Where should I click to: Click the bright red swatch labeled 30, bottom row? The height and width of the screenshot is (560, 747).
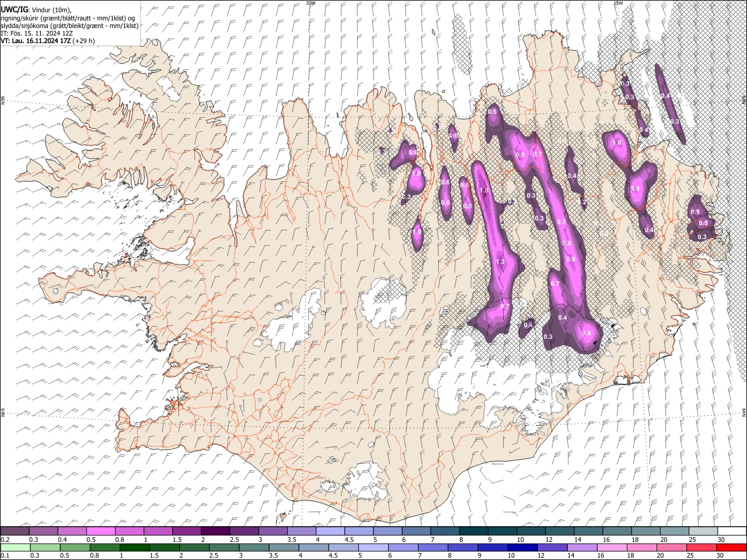click(x=731, y=547)
